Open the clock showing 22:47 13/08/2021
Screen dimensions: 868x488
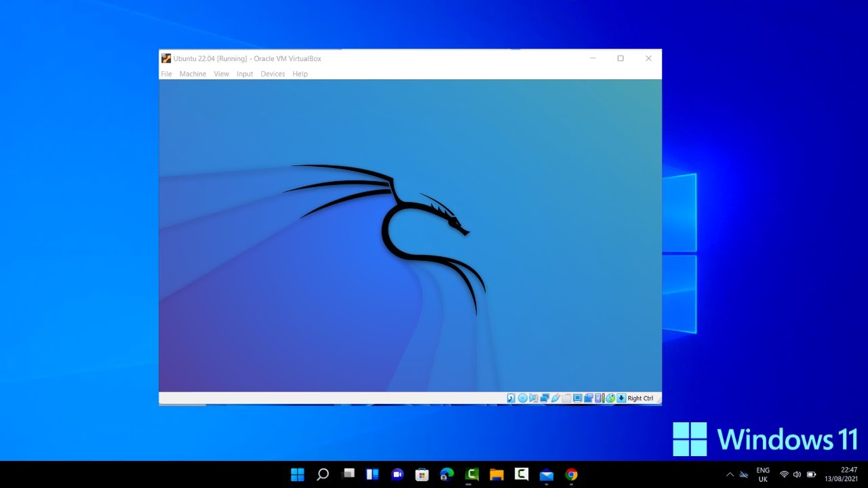(841, 474)
